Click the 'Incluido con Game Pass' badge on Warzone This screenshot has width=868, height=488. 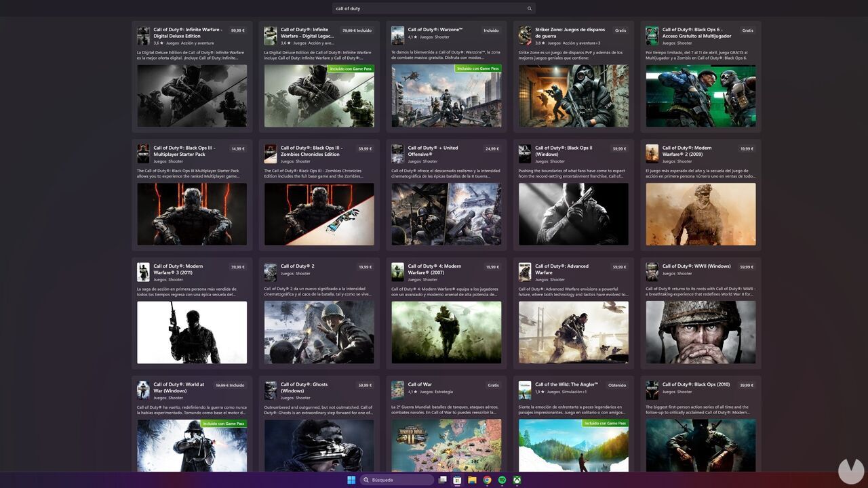(477, 68)
